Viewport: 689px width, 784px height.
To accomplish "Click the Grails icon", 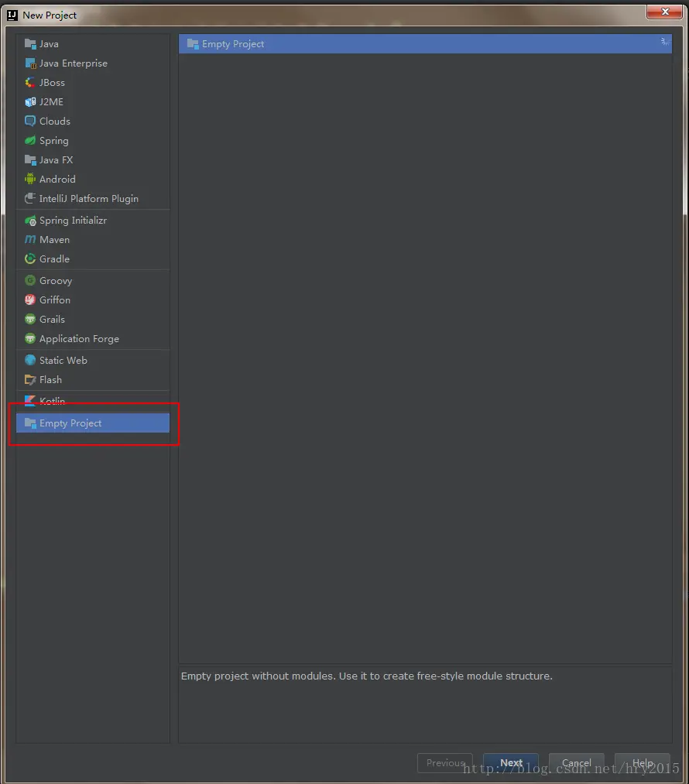I will tap(30, 319).
